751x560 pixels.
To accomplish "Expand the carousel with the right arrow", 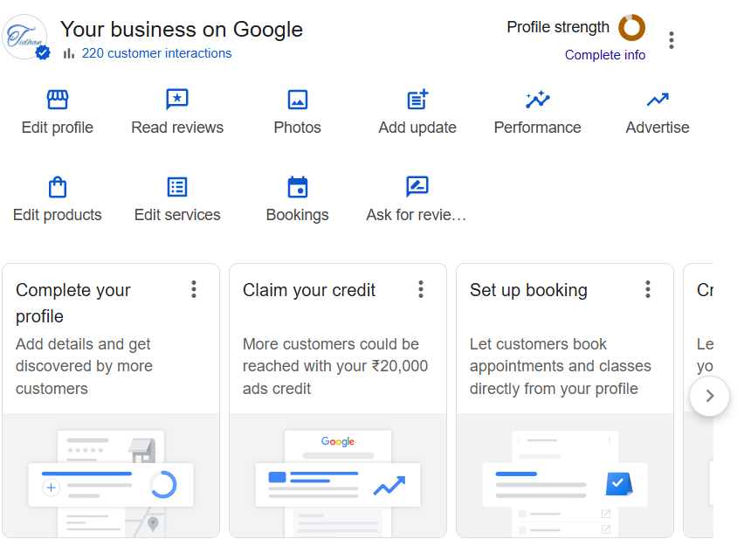I will pyautogui.click(x=709, y=396).
